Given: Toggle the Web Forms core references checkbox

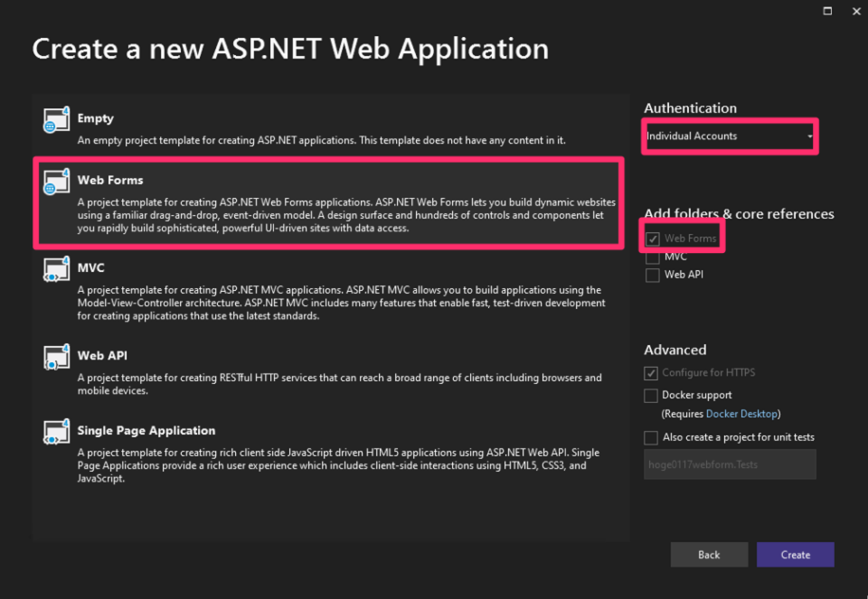Looking at the screenshot, I should pyautogui.click(x=653, y=239).
